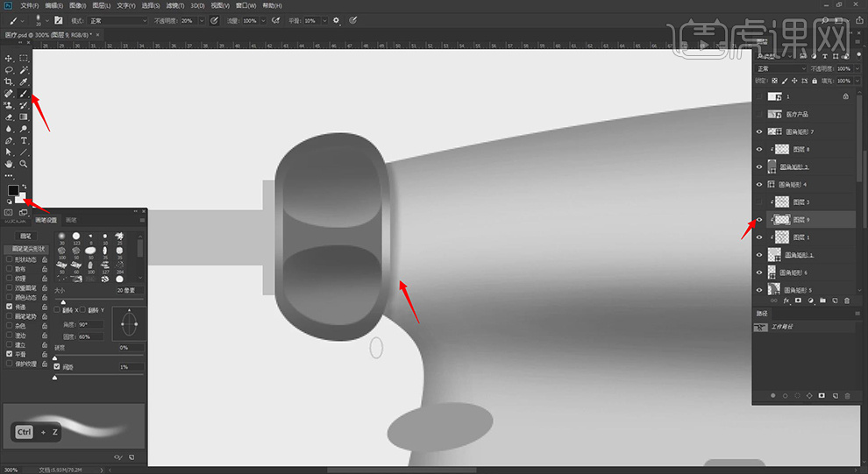Adjust brush size slider handle
The image size is (868, 474).
(63, 302)
